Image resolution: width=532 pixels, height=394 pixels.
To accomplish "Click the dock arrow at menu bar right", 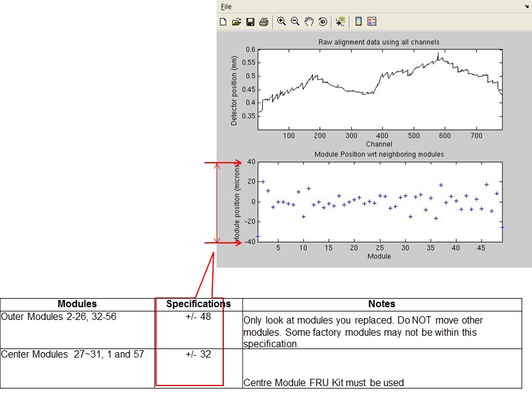I will coord(526,6).
